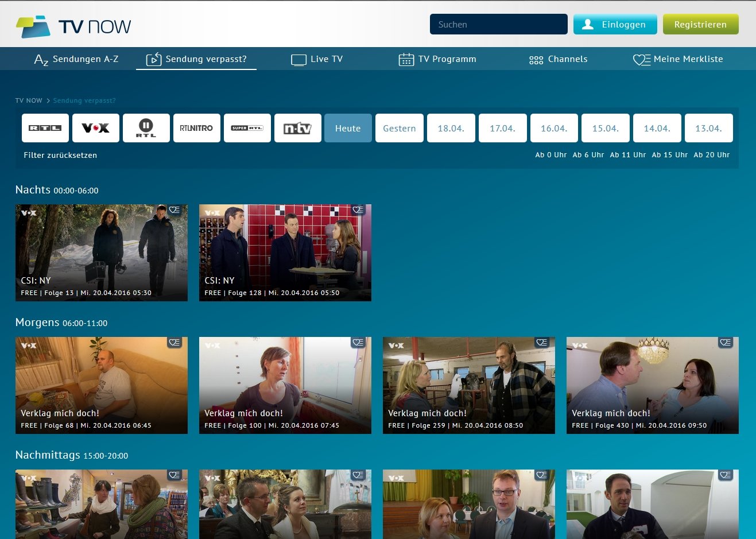The image size is (756, 539).
Task: Click the Nachmittags 15:00-20:00 heading
Action: click(72, 455)
